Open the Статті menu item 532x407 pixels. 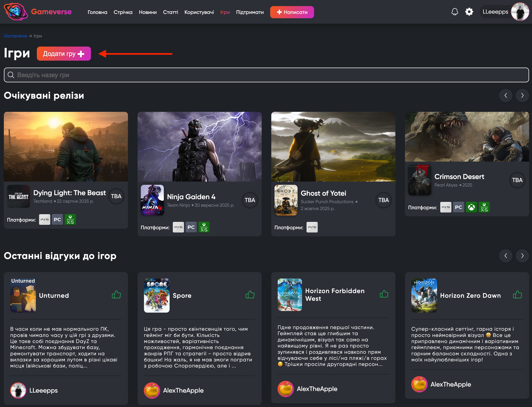(170, 12)
